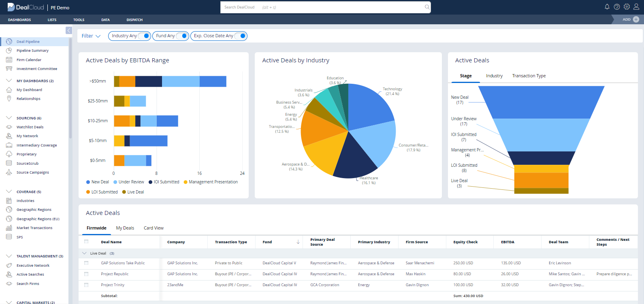
Task: Check the GAP Solutions Take Public row checkbox
Action: tap(86, 263)
